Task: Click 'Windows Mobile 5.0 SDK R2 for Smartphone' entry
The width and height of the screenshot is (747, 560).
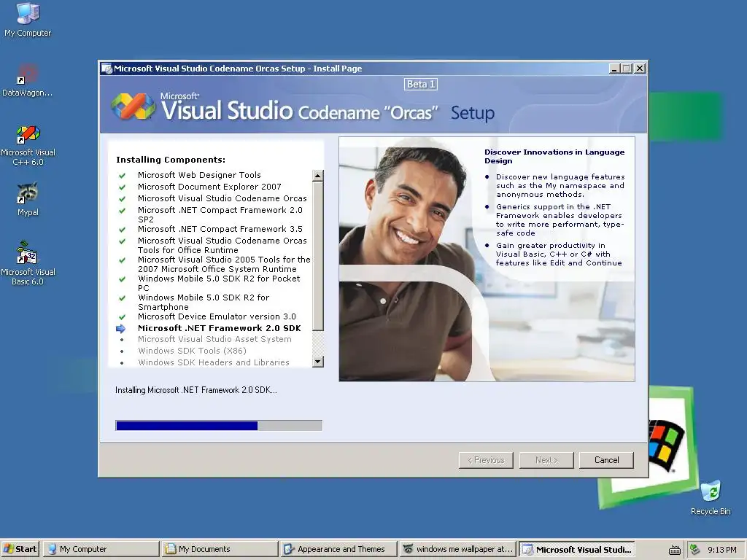Action: click(x=204, y=303)
